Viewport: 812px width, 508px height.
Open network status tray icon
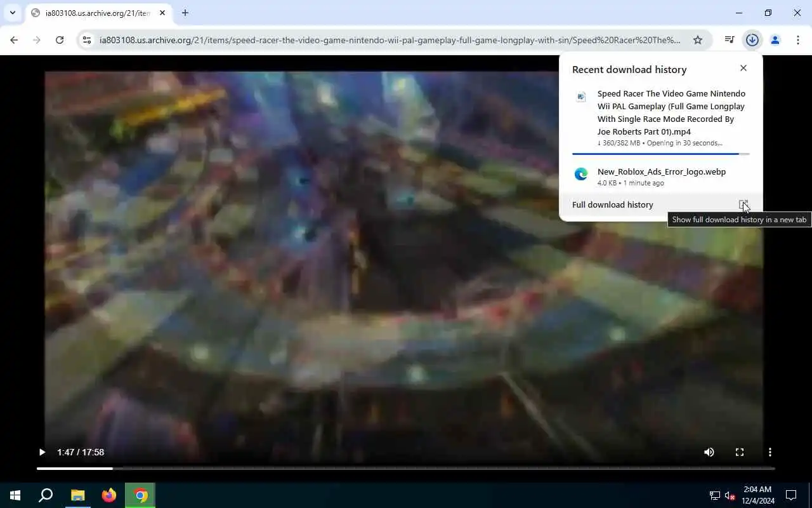point(715,495)
